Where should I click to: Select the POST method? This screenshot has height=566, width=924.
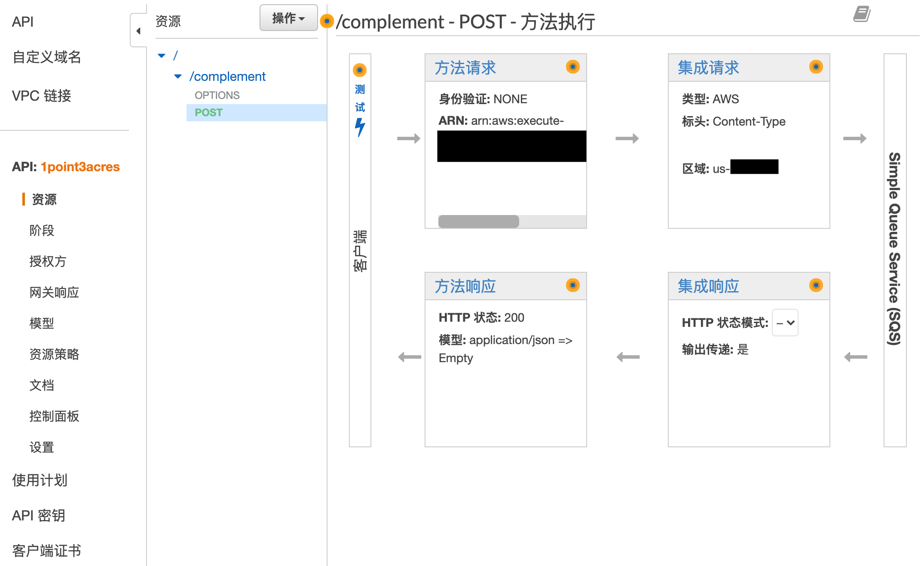[x=209, y=113]
